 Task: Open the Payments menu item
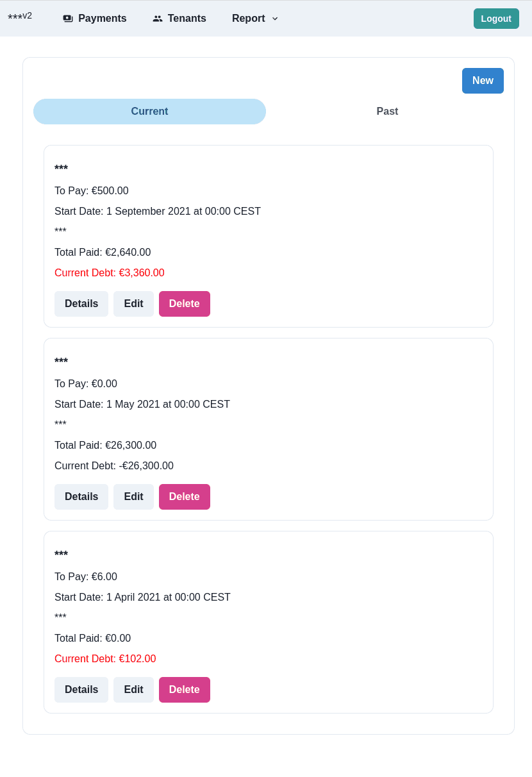[102, 19]
